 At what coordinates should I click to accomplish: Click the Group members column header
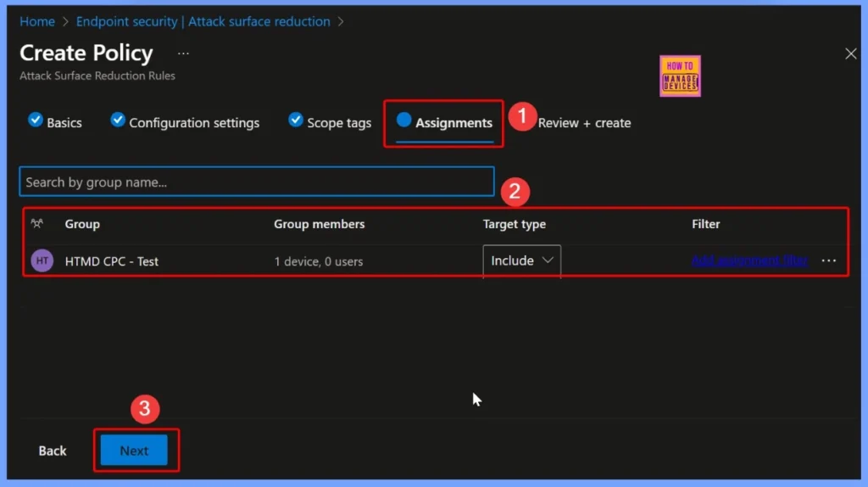coord(320,224)
